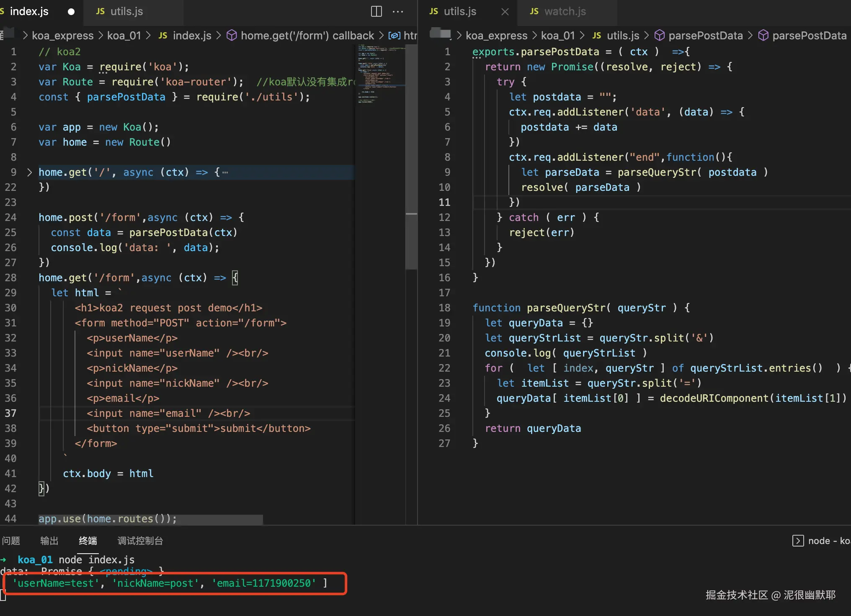Click the parsePostData symbol icon in breadcrumb
Image resolution: width=851 pixels, height=616 pixels.
point(660,36)
